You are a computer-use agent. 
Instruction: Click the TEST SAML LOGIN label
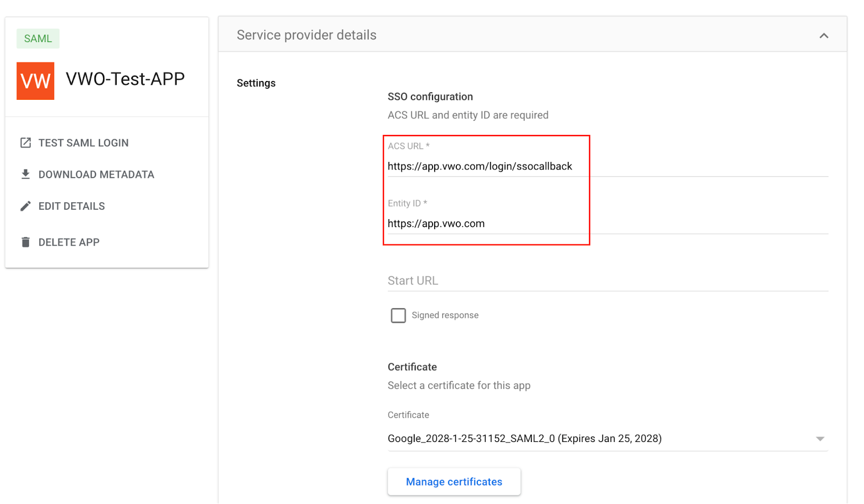tap(83, 143)
